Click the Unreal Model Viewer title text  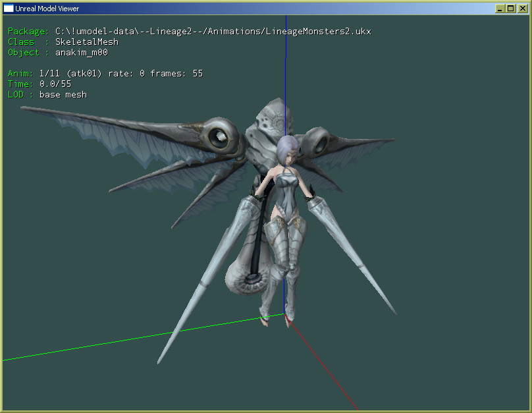(x=47, y=9)
